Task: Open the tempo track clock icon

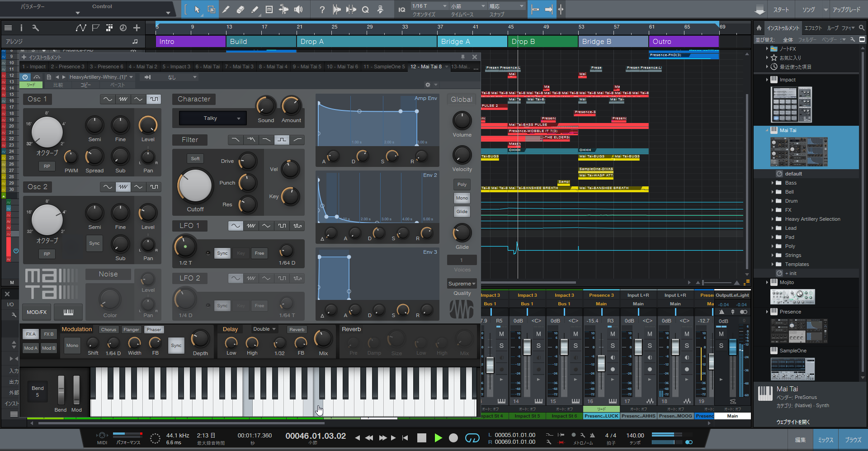Action: (123, 28)
